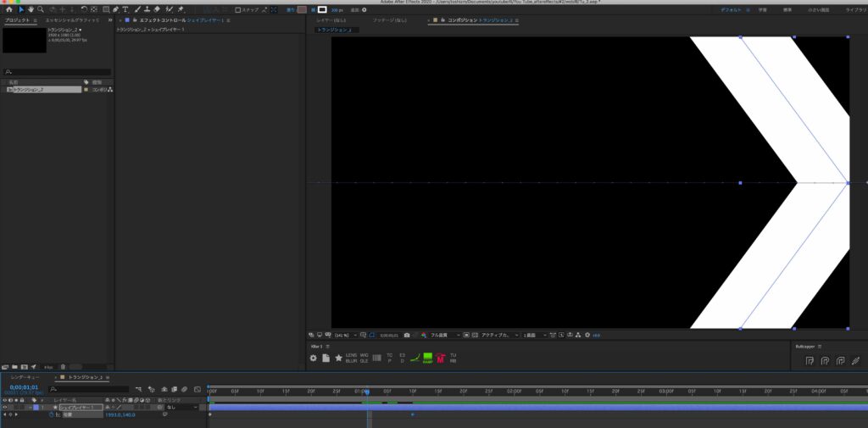Toggle the position stopwatch icon
Image resolution: width=868 pixels, height=428 pixels.
(x=52, y=414)
